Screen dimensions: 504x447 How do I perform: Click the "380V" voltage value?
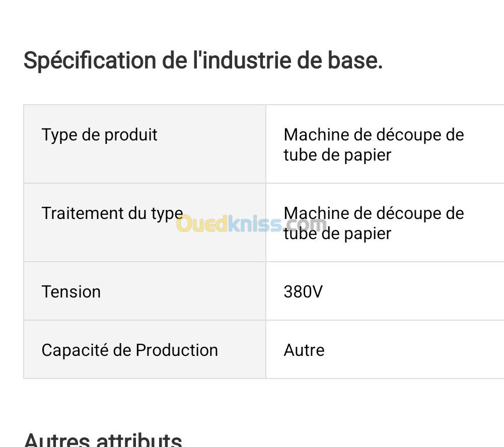click(x=303, y=292)
